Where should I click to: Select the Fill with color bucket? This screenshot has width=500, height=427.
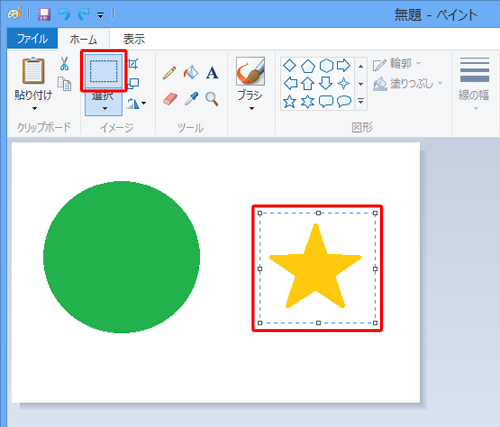191,73
